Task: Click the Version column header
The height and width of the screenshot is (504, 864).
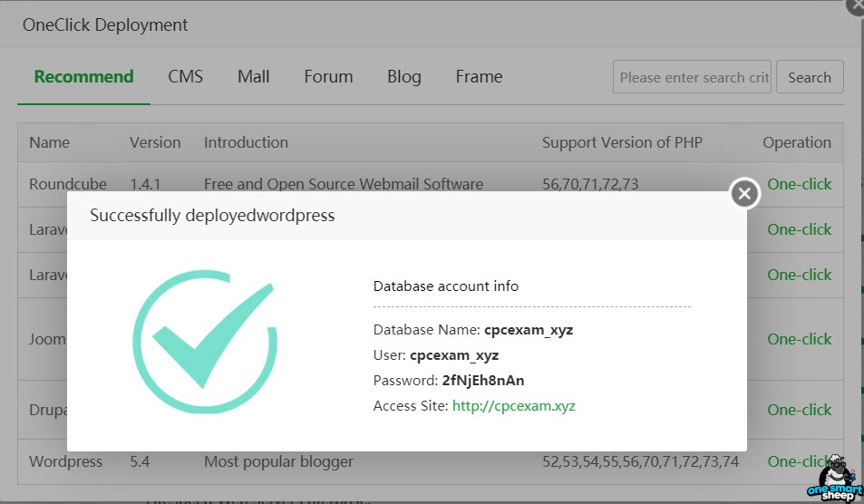Action: [x=155, y=142]
